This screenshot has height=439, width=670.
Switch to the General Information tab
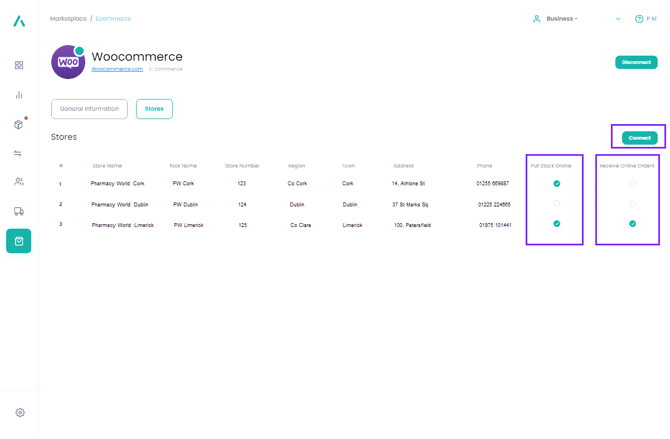pos(89,109)
